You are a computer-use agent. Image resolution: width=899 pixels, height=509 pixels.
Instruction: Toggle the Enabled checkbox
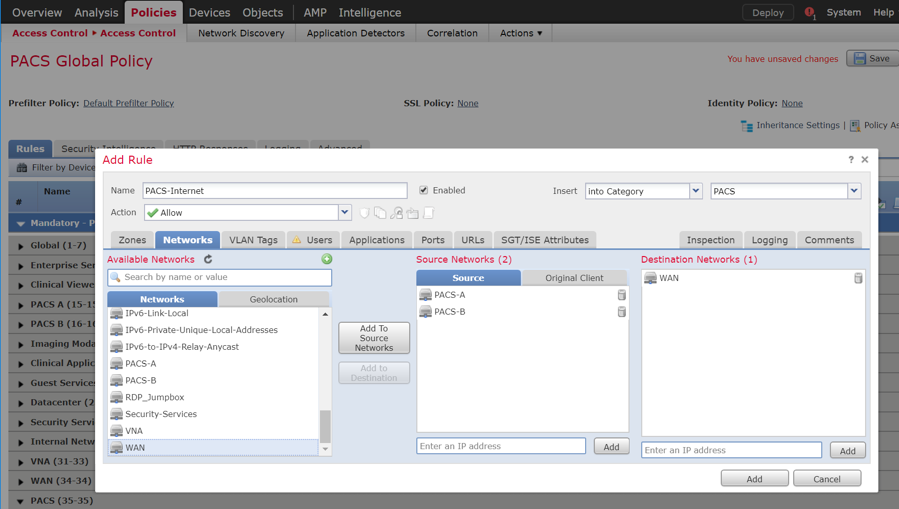pyautogui.click(x=424, y=190)
